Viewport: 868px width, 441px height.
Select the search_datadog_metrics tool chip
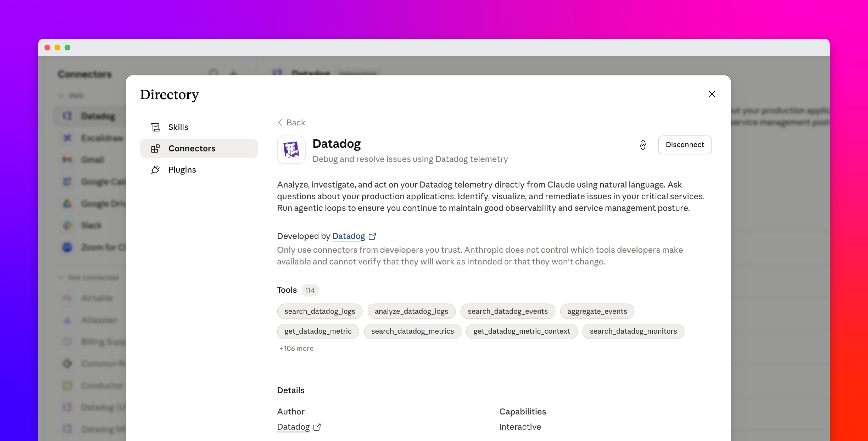[413, 331]
